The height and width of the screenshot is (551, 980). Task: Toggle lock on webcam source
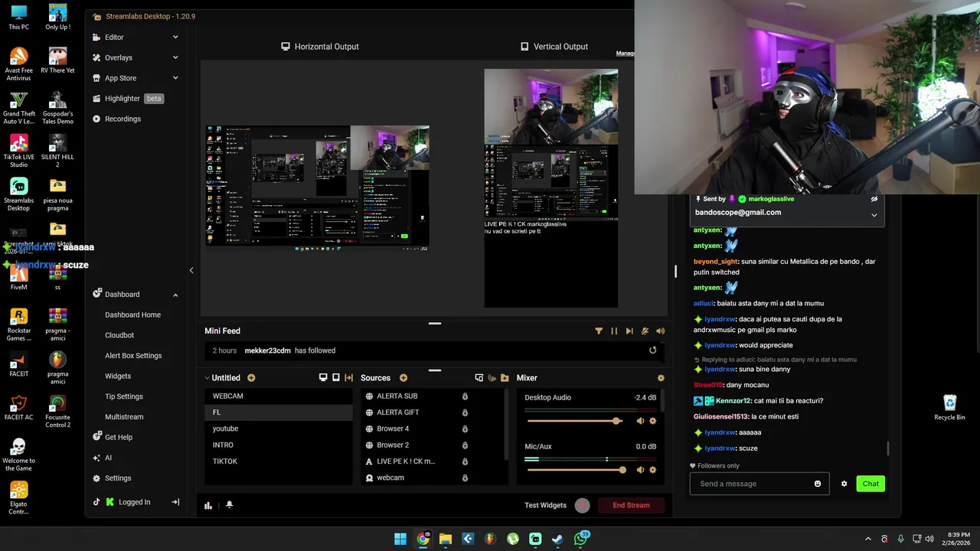[x=465, y=478]
